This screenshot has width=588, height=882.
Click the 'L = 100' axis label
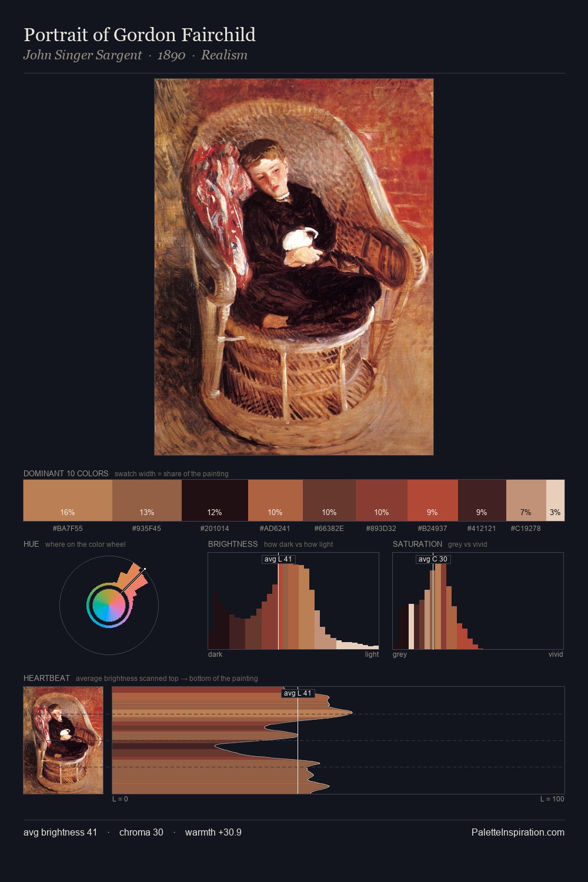[552, 799]
